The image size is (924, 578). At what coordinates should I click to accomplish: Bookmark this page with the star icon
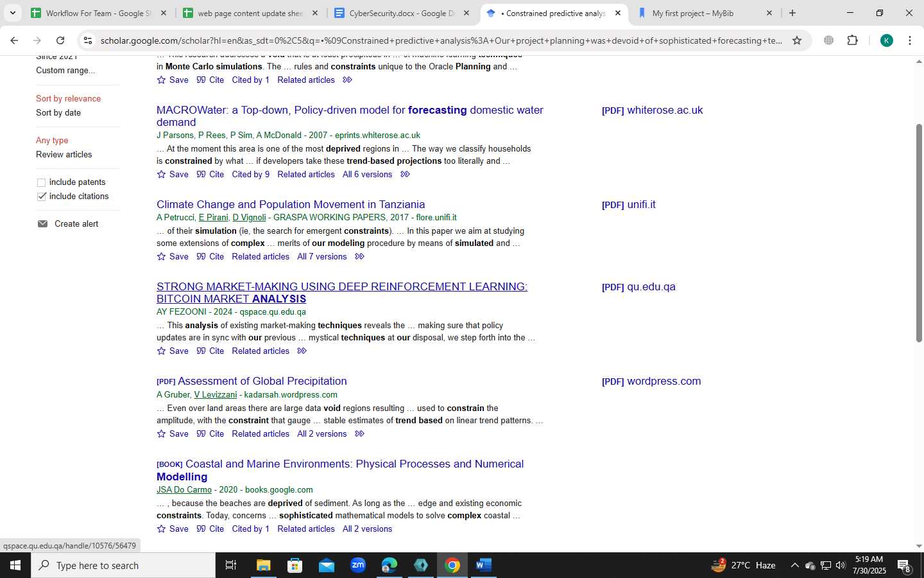coord(797,40)
